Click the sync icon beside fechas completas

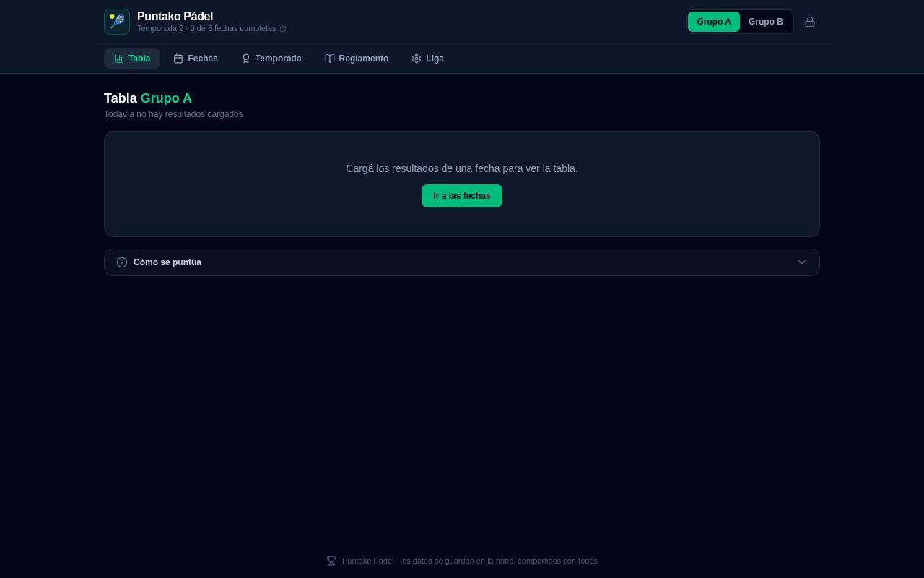283,29
